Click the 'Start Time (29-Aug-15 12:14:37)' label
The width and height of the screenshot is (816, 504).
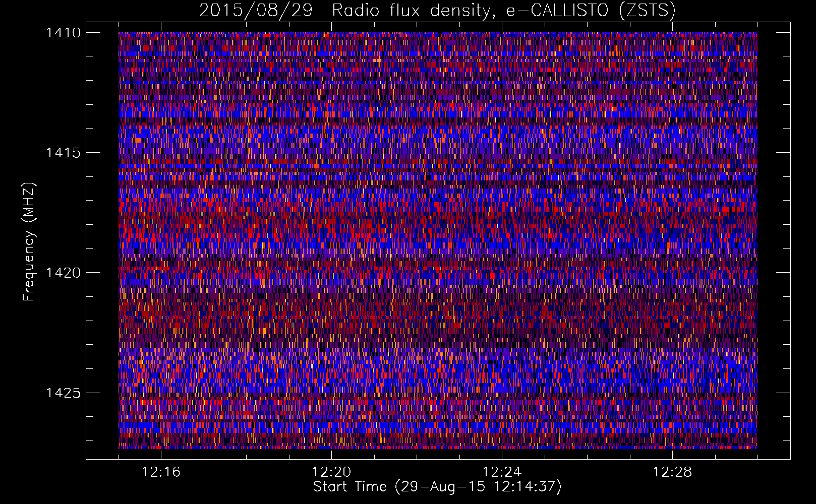click(437, 487)
